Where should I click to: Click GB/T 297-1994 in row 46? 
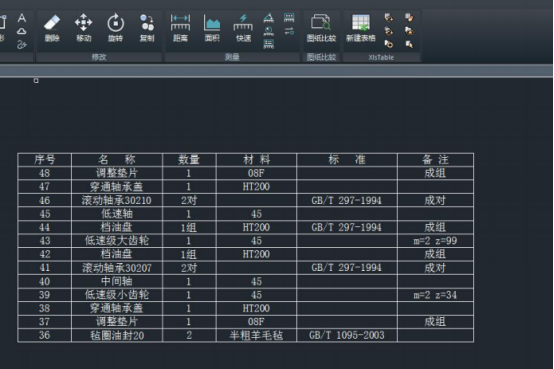[347, 200]
